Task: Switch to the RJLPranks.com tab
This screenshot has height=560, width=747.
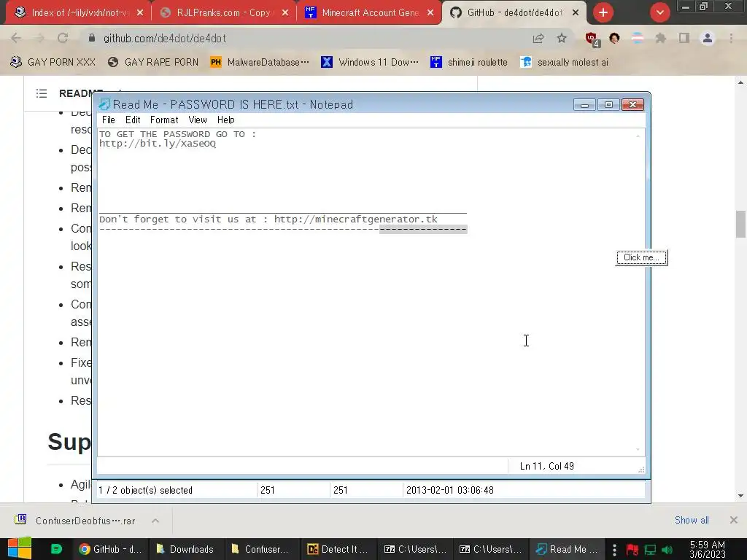Action: coord(224,13)
